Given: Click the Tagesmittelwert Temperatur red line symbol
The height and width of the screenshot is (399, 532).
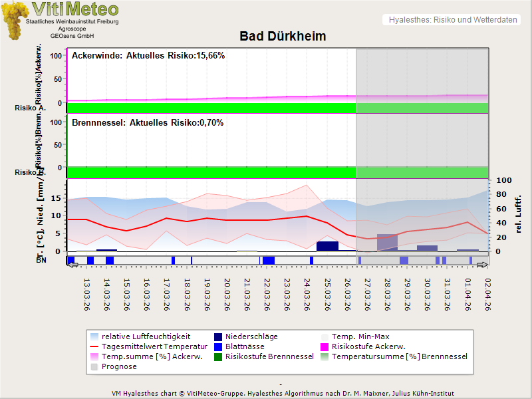Looking at the screenshot, I should pyautogui.click(x=94, y=347).
